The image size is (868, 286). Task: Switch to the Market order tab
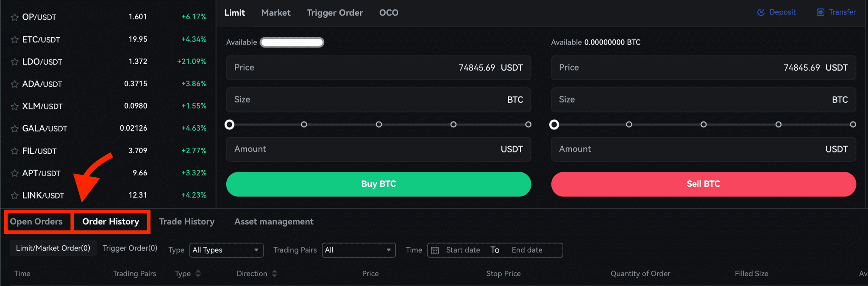tap(276, 13)
